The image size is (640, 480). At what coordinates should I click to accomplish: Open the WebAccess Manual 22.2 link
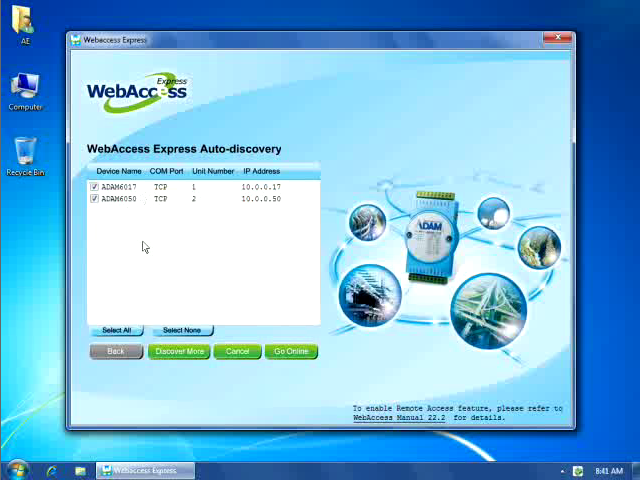pos(399,418)
